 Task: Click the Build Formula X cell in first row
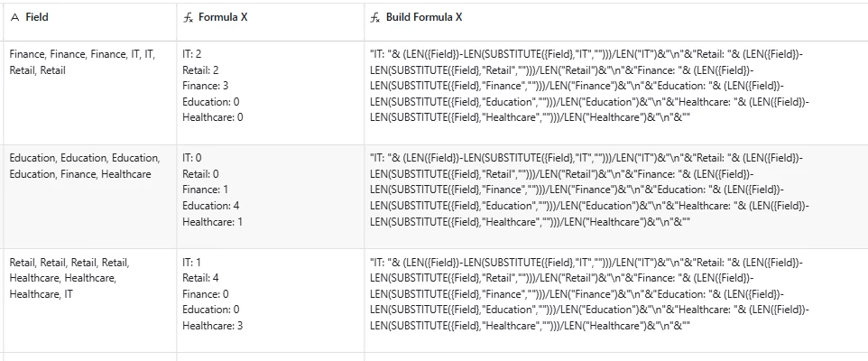615,92
